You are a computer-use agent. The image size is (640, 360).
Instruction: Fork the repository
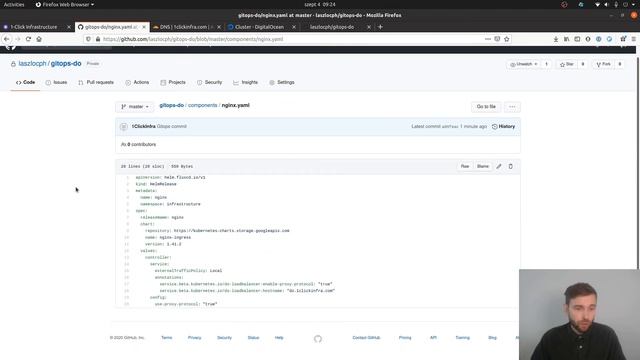(x=604, y=64)
